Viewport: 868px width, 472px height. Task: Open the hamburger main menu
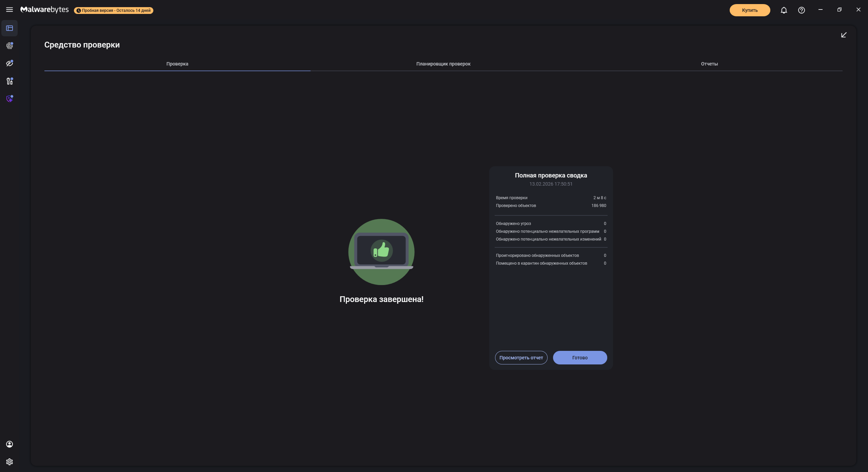[9, 10]
